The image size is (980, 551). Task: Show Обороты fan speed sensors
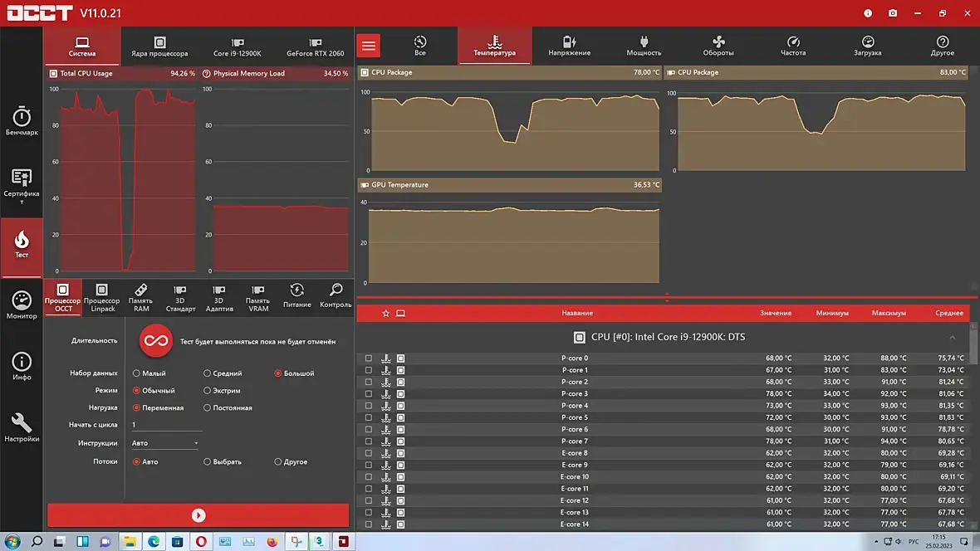[718, 46]
